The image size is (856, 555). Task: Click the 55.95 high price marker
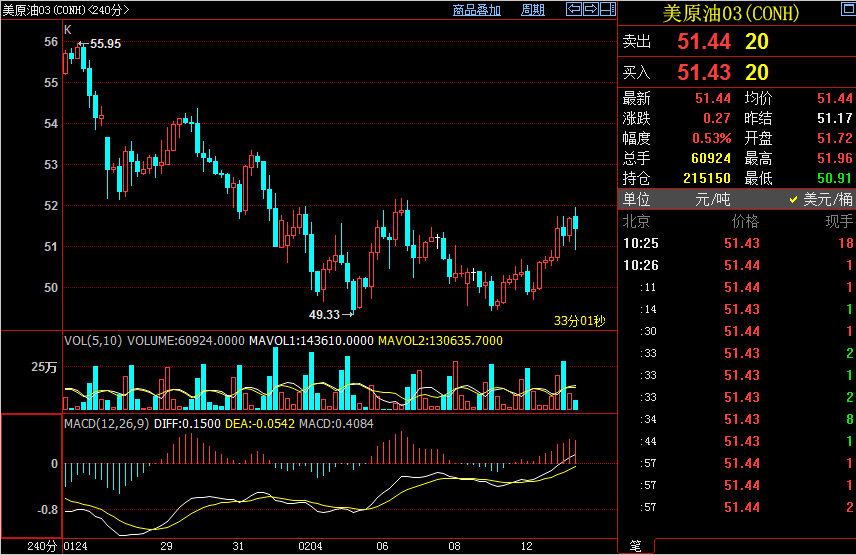[105, 44]
